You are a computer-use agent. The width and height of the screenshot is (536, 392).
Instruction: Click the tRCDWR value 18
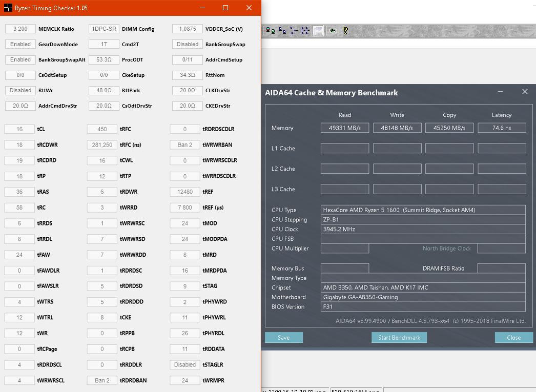click(19, 145)
